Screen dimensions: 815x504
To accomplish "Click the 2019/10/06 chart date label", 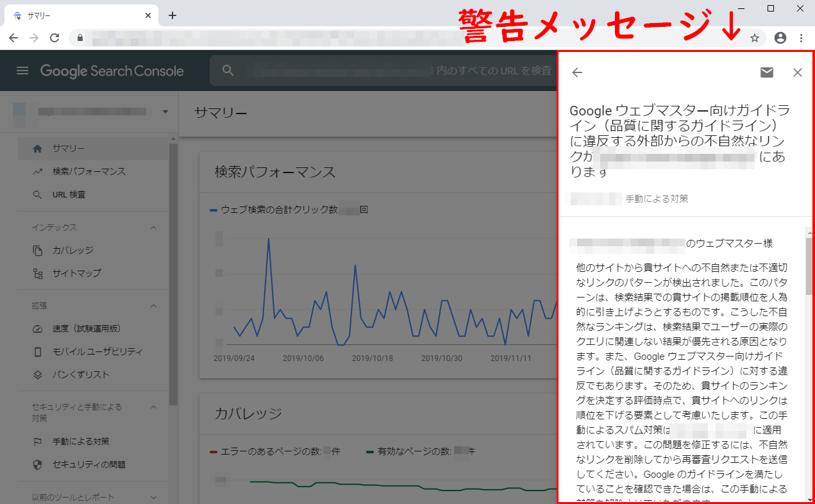I will (x=303, y=358).
